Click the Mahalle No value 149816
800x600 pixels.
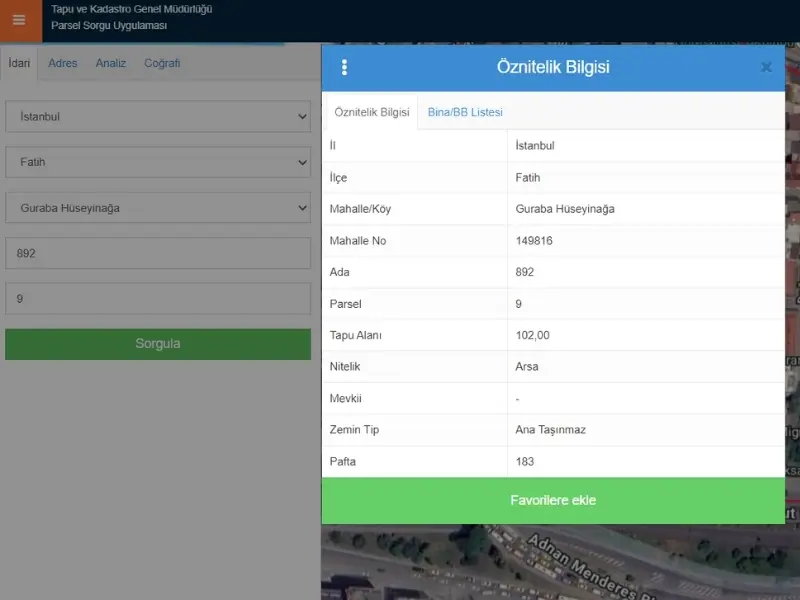[534, 241]
